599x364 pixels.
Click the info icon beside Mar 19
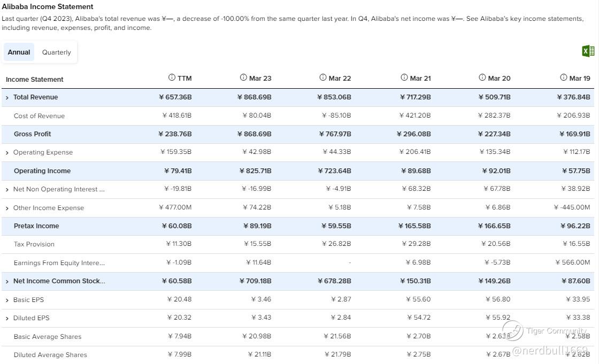(x=563, y=78)
